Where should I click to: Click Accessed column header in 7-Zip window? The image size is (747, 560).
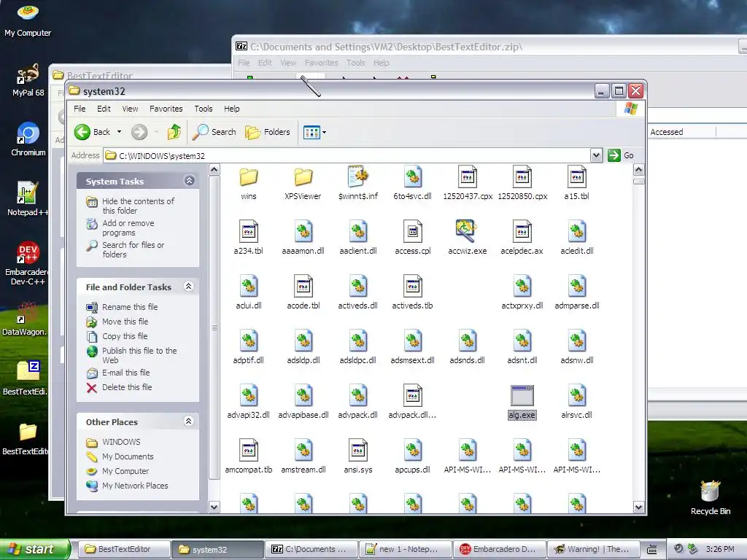point(681,132)
